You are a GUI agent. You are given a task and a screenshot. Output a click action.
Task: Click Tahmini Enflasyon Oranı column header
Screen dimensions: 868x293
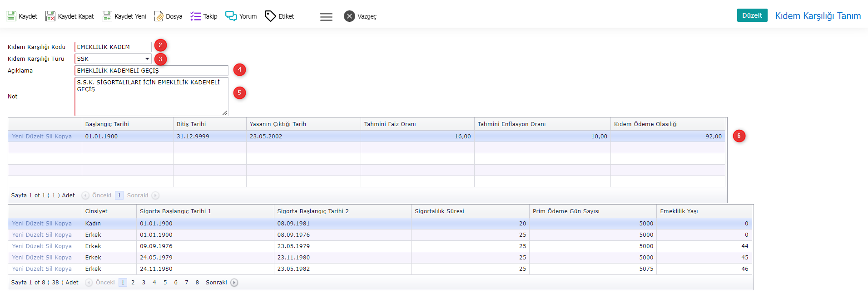[x=542, y=124]
